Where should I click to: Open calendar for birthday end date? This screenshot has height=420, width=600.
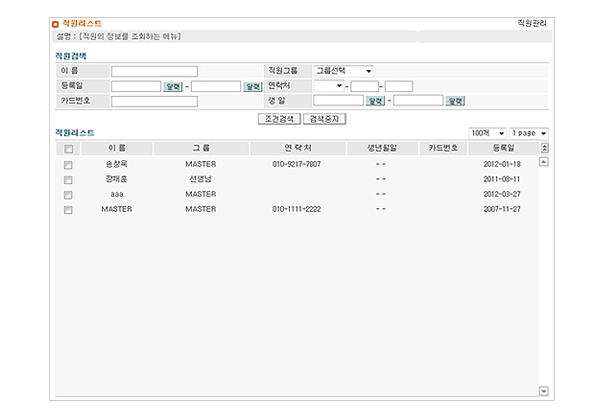coord(456,101)
